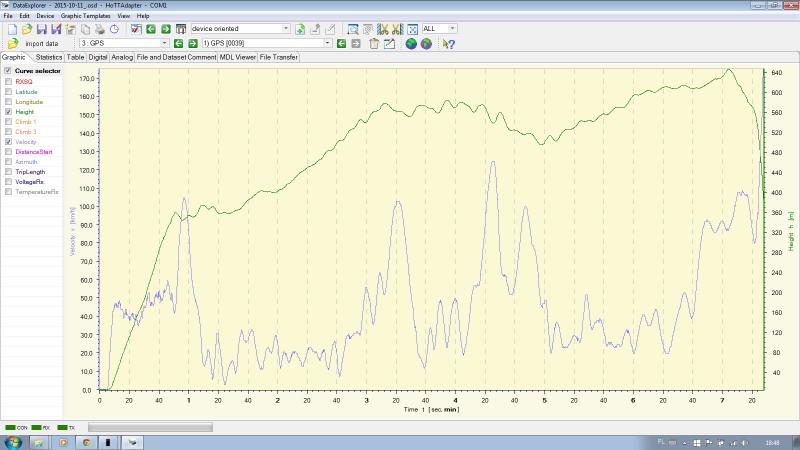Viewport: 800px width, 450px height.
Task: Open the Graphic Templates menu
Action: coord(86,17)
